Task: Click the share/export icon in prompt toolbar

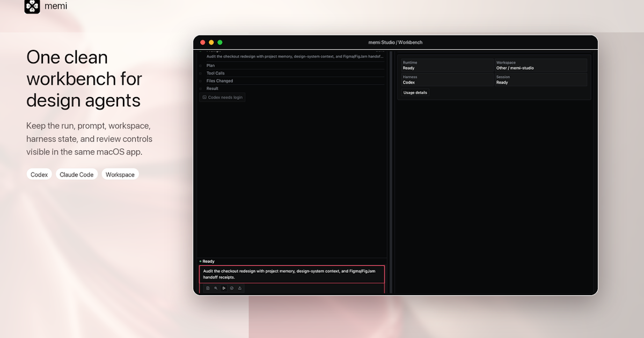Action: 239,288
